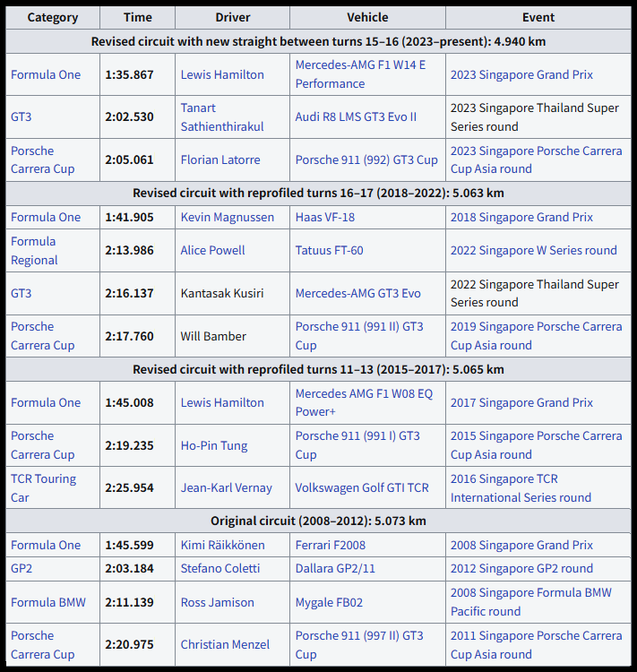Open Haas VF-18 vehicle link
The width and height of the screenshot is (637, 672).
click(x=325, y=217)
